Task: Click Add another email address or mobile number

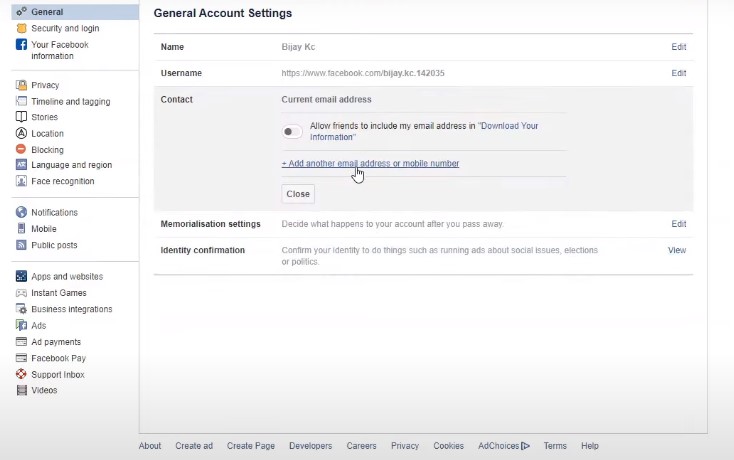Action: (x=370, y=163)
